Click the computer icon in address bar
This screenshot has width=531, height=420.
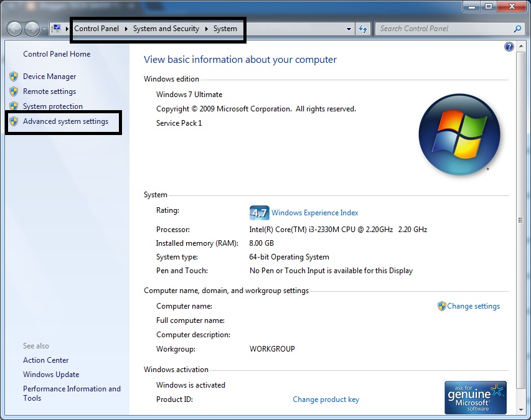tap(57, 29)
